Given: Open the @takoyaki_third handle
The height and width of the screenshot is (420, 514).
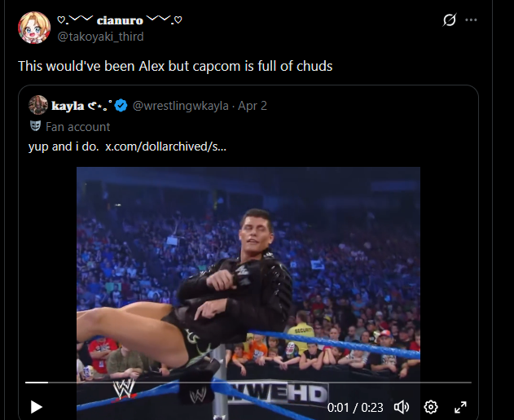Looking at the screenshot, I should [x=100, y=37].
